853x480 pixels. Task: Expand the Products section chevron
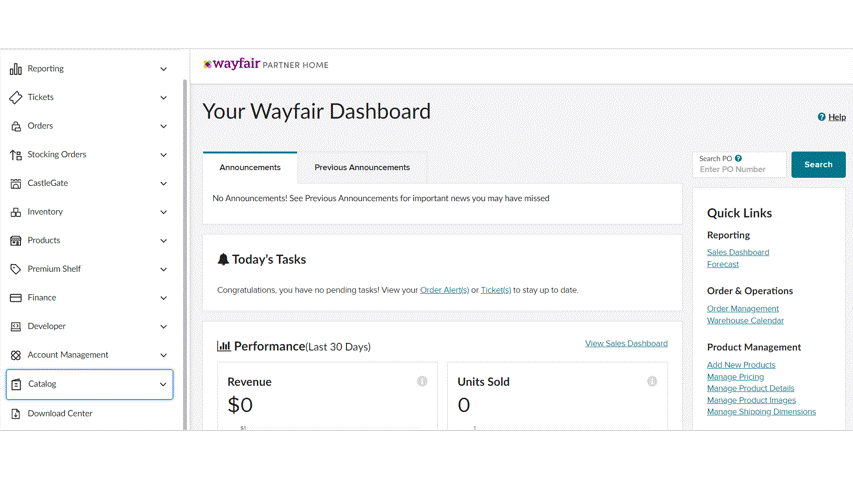[x=164, y=241]
